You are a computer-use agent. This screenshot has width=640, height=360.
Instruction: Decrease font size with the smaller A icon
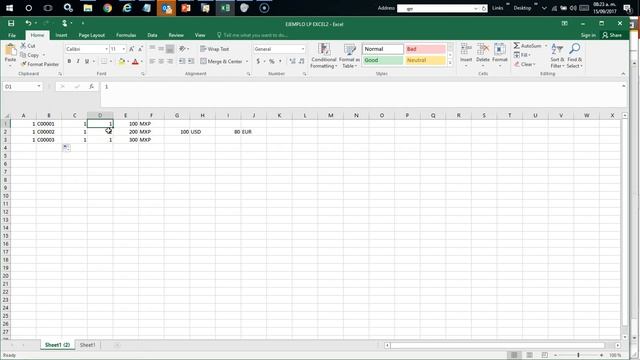tap(140, 49)
